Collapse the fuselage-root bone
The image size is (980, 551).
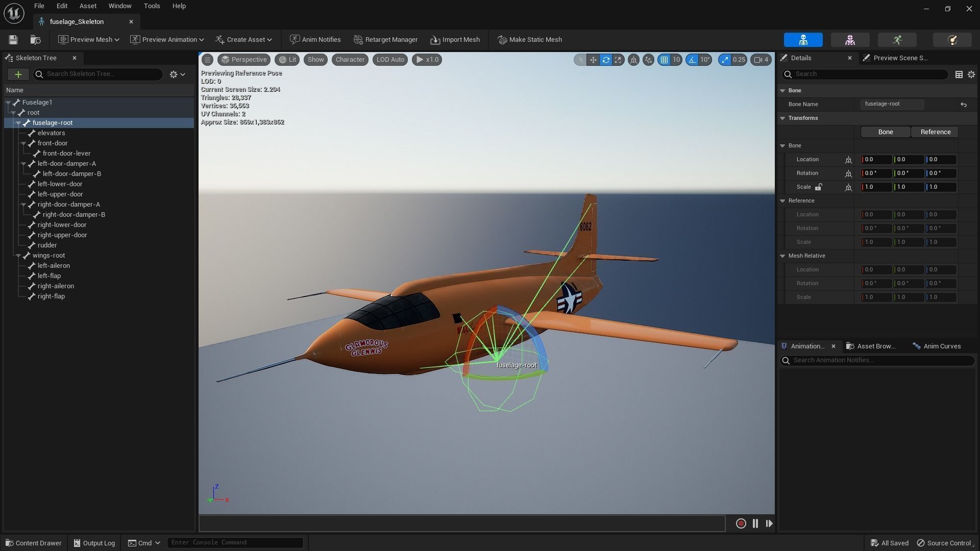18,123
